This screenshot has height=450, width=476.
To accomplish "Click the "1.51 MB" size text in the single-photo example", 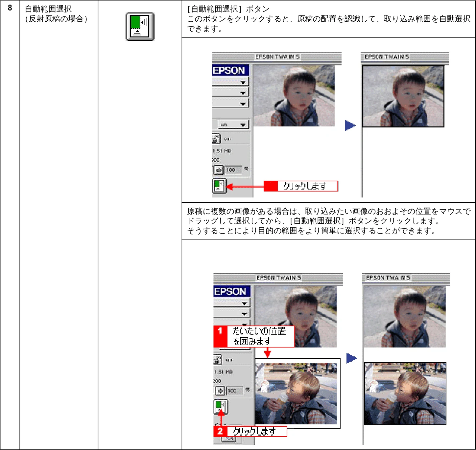I will [x=222, y=151].
